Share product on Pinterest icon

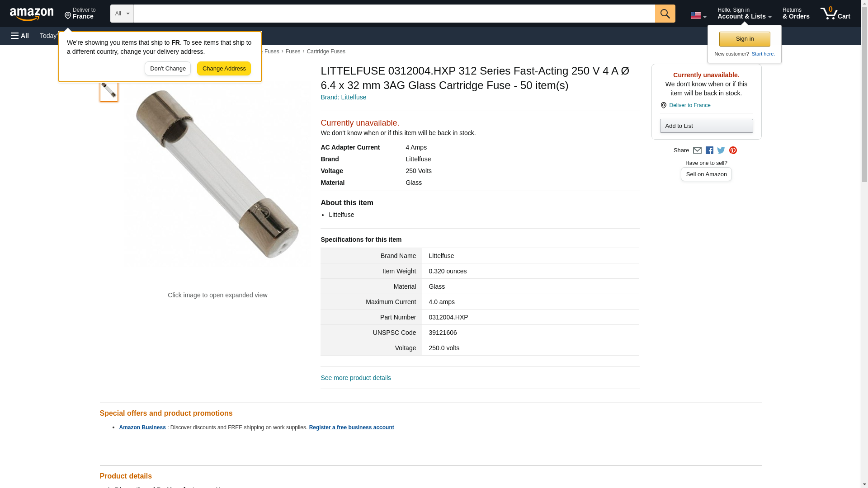(733, 150)
